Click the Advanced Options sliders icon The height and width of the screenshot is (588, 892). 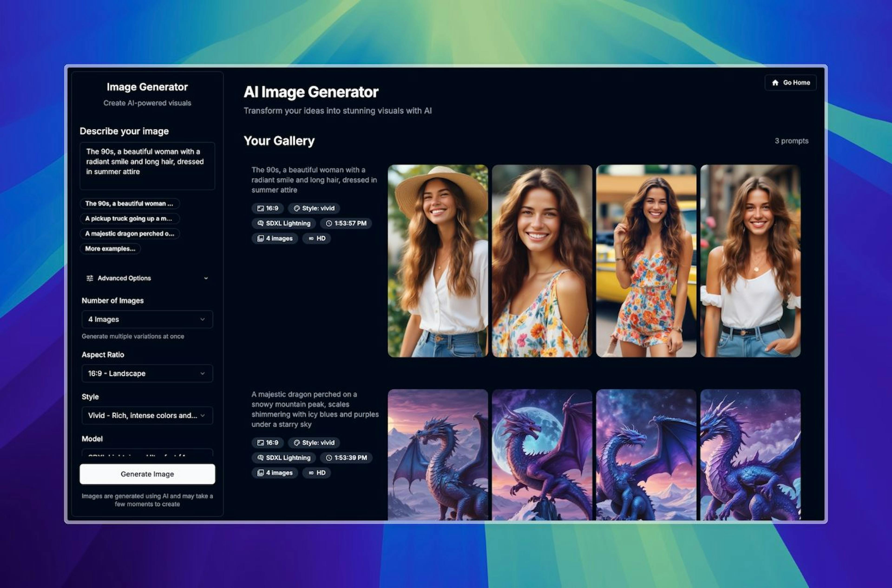[90, 278]
